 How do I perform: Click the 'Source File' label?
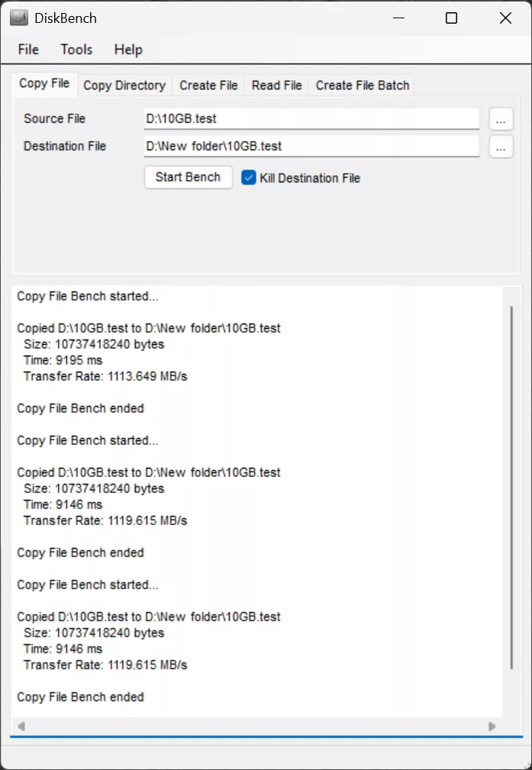[54, 119]
